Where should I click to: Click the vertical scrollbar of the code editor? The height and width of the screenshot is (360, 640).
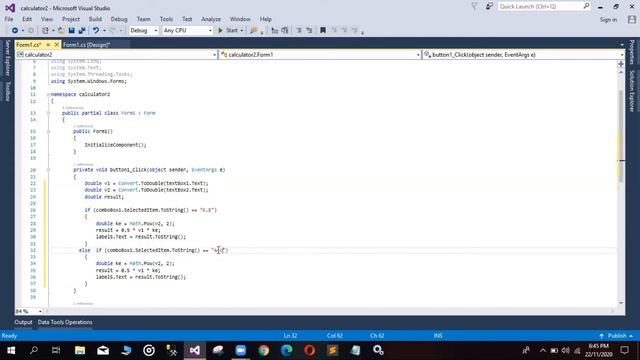pos(621,188)
